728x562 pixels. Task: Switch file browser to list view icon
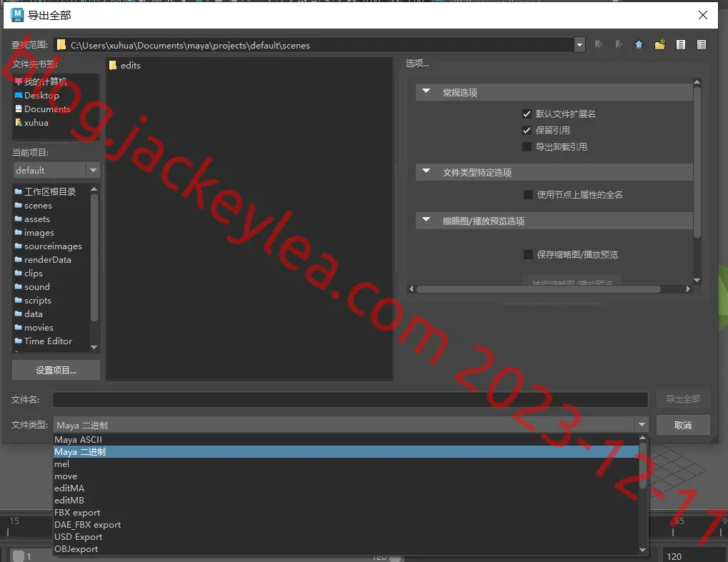coord(681,44)
